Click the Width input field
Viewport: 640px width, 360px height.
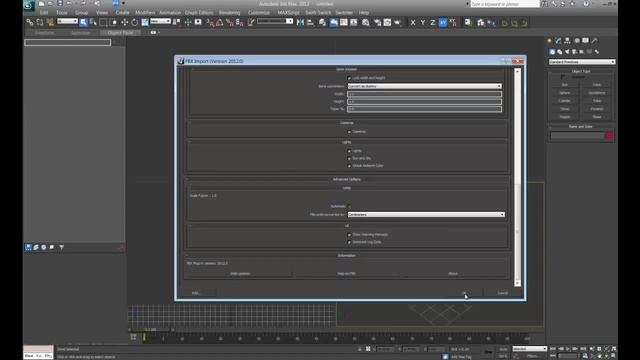(424, 94)
